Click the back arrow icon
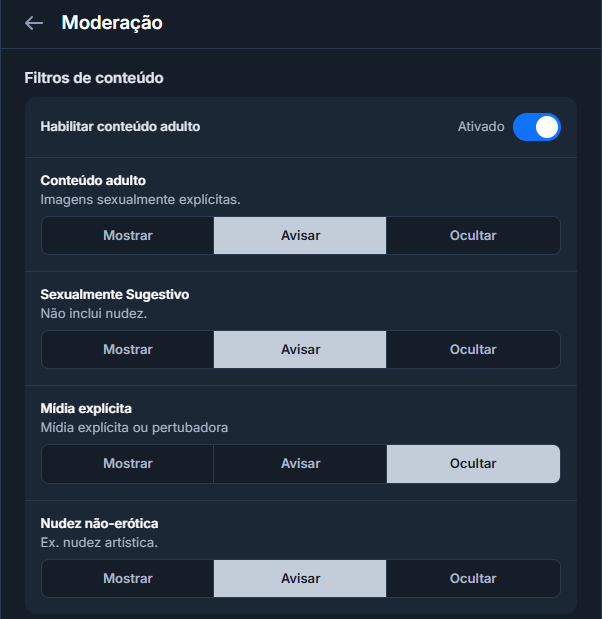 pos(34,23)
